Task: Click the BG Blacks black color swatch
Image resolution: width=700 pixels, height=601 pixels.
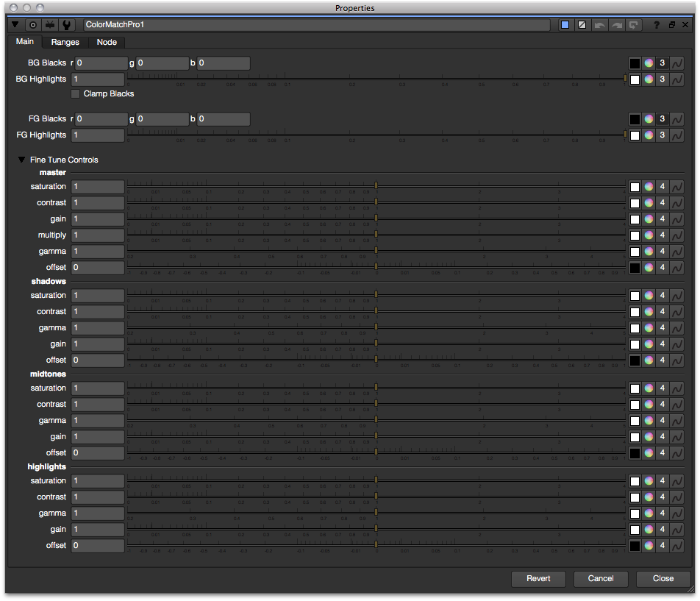Action: [635, 63]
